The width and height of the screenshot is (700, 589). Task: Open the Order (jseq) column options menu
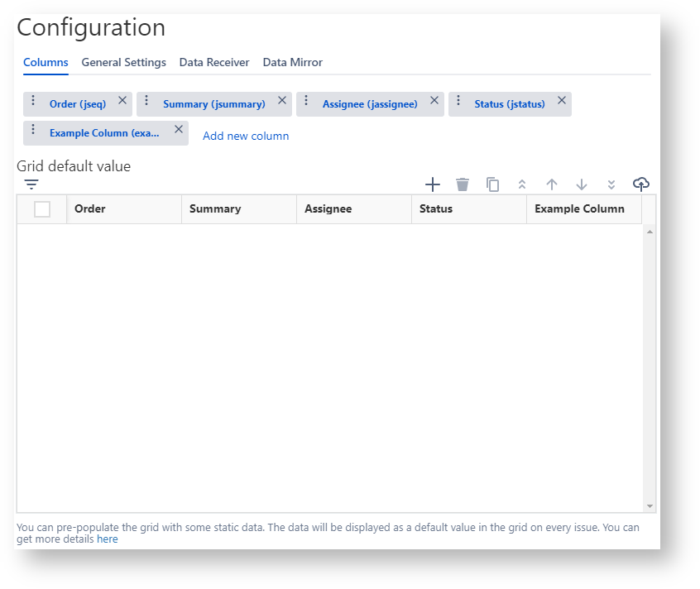pyautogui.click(x=33, y=101)
